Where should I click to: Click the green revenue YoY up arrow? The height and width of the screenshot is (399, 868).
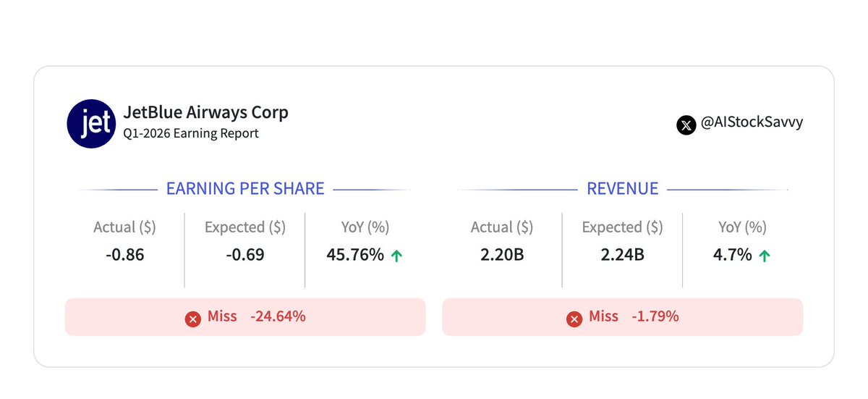pos(764,256)
